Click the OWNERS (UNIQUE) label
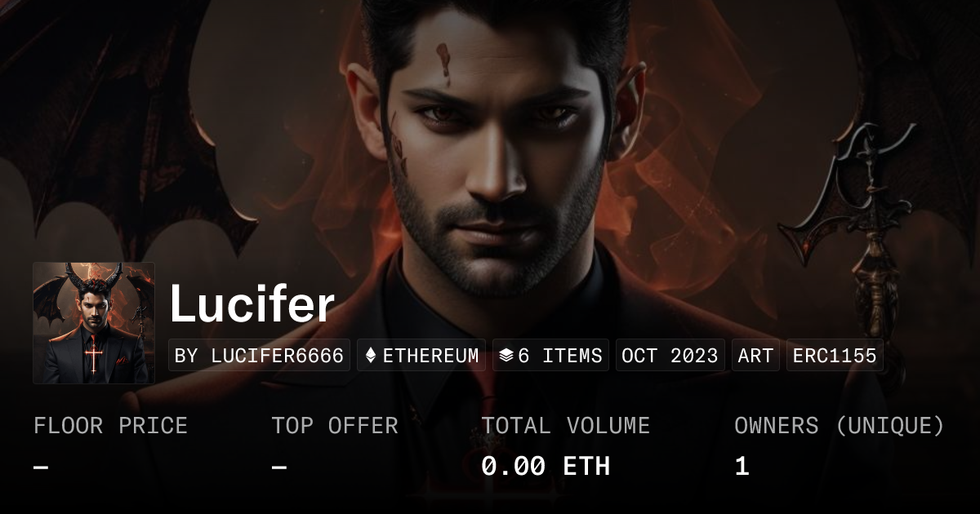 tap(840, 426)
